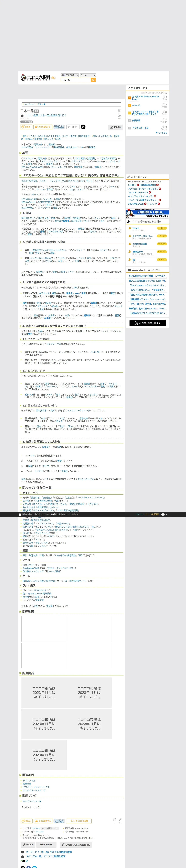Click the megaphone points icon in the article footer
186x868 pixels.
click(x=120, y=820)
